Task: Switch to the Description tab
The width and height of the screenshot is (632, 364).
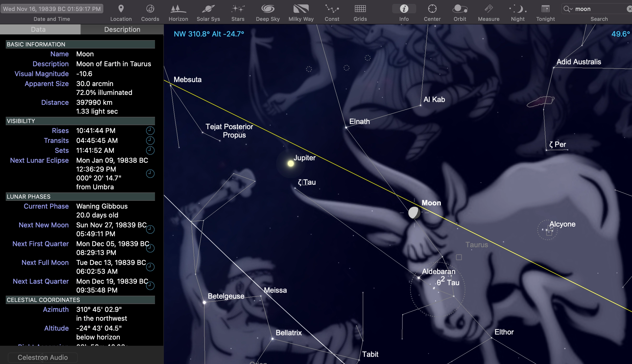Action: [122, 29]
